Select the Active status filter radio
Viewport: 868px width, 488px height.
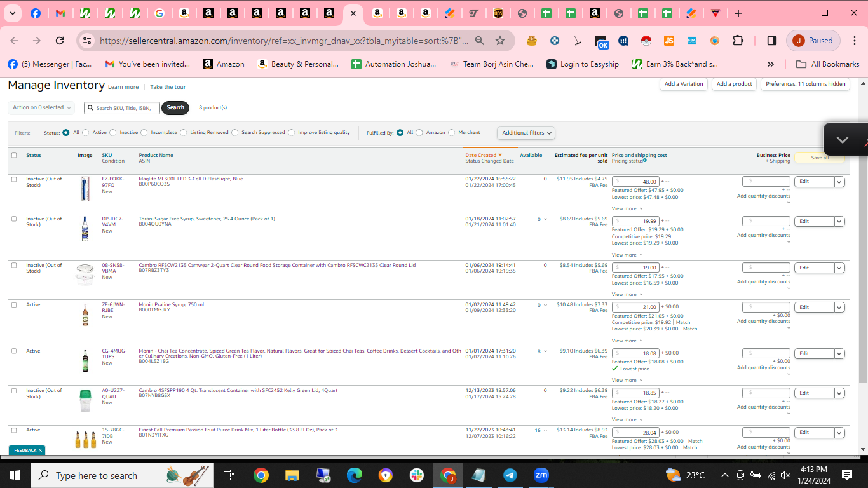coord(86,133)
